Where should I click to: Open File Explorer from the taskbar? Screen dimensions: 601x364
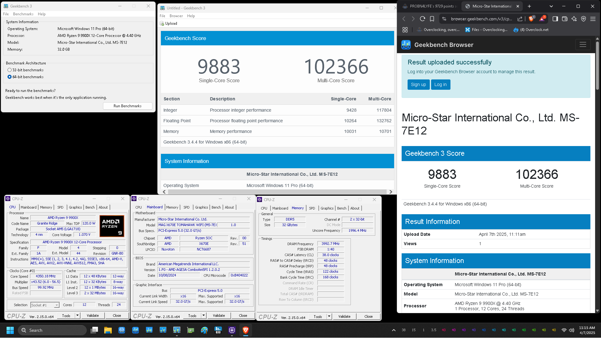[108, 330]
